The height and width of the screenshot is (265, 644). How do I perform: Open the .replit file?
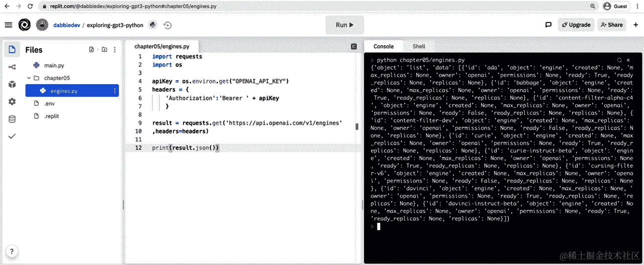click(51, 116)
